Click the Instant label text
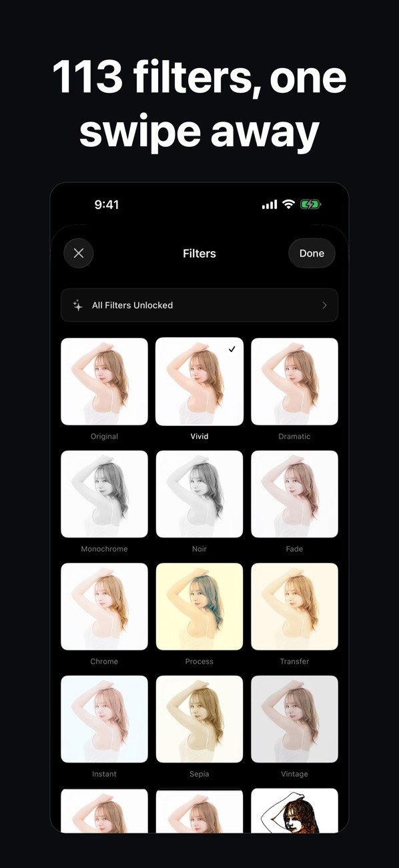The width and height of the screenshot is (399, 868). pyautogui.click(x=104, y=774)
